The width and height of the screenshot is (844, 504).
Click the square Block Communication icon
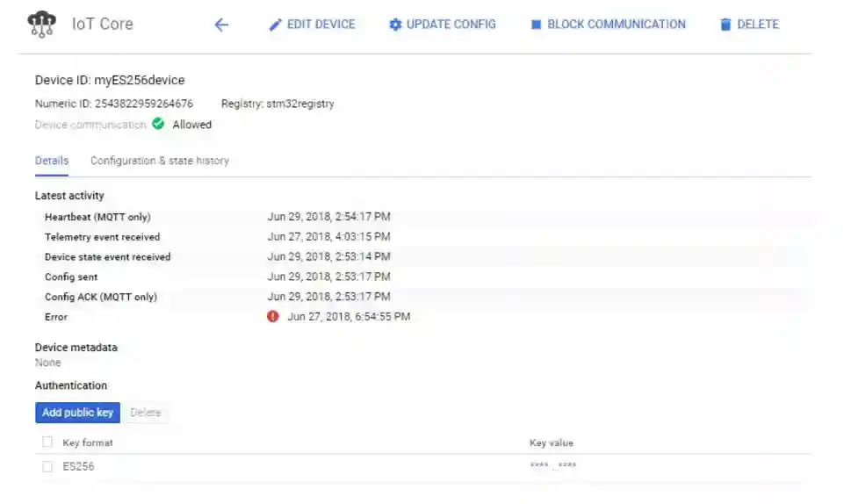pos(536,25)
